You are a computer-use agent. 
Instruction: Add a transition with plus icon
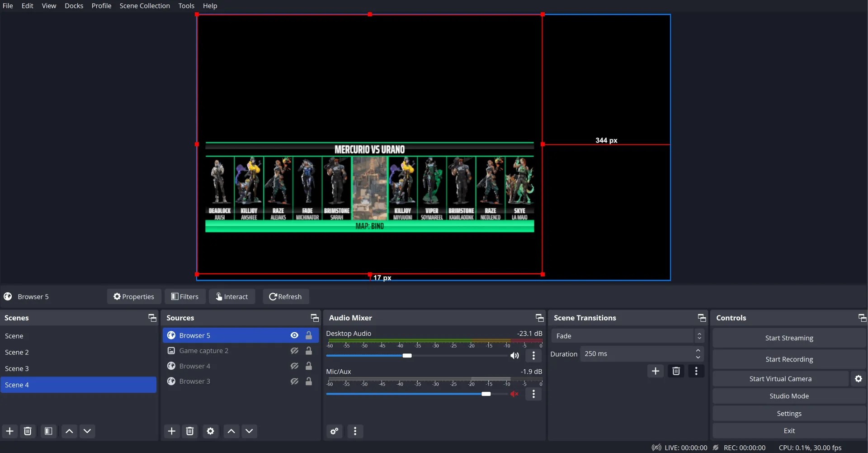pyautogui.click(x=656, y=371)
